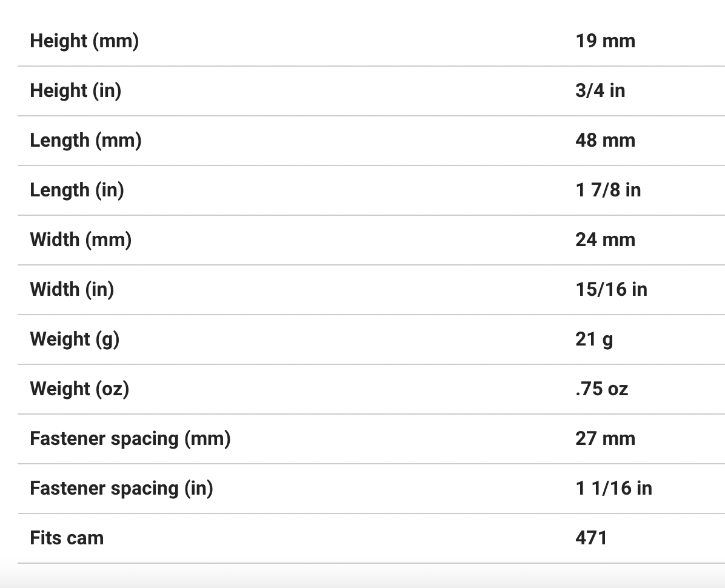Viewport: 725px width, 588px height.
Task: Click the Height (in) label
Action: 76,91
